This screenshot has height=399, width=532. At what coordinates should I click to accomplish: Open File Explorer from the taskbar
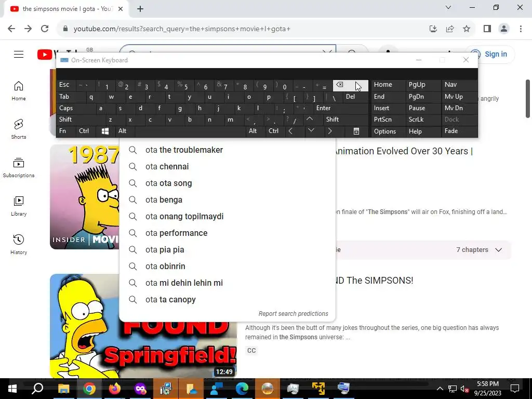pyautogui.click(x=64, y=389)
